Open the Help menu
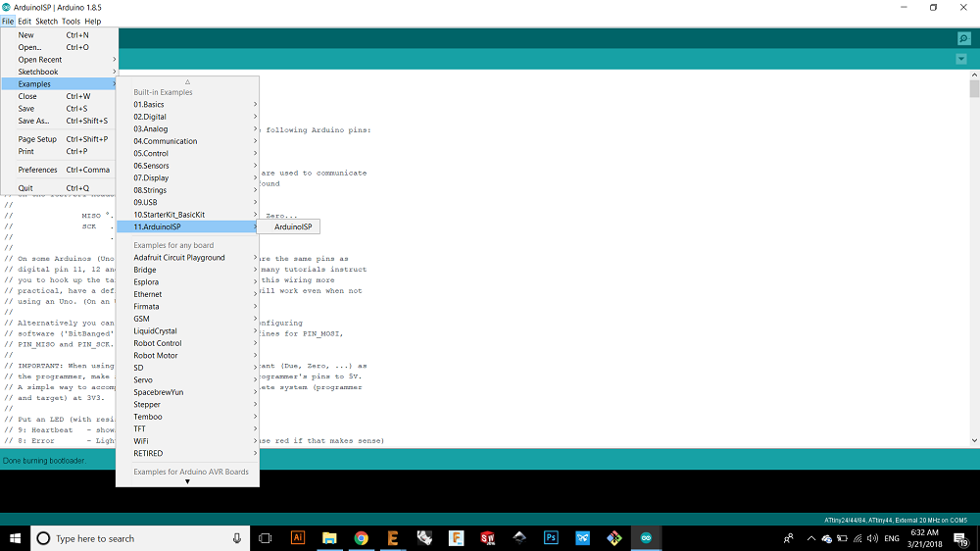Image resolution: width=980 pixels, height=551 pixels. pos(92,22)
